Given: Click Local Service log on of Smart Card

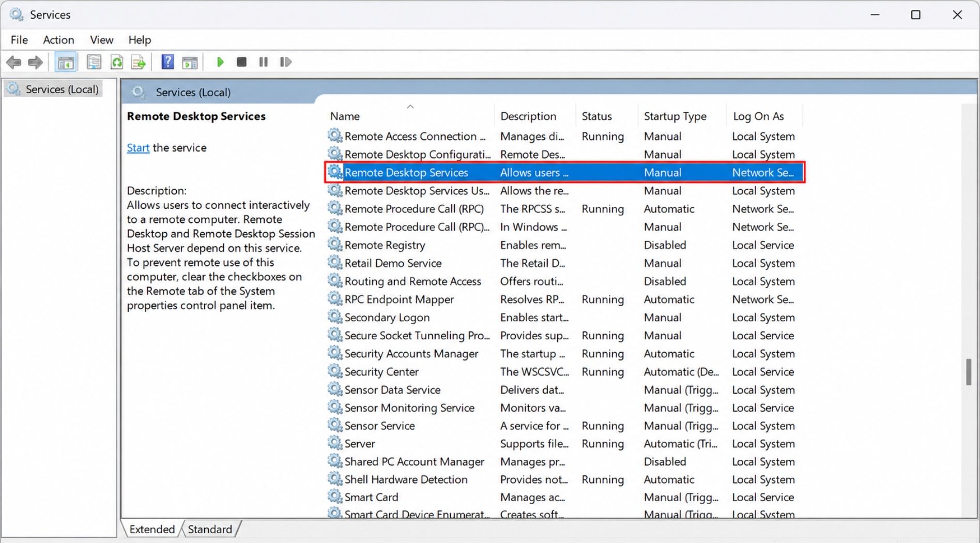Looking at the screenshot, I should coord(763,497).
